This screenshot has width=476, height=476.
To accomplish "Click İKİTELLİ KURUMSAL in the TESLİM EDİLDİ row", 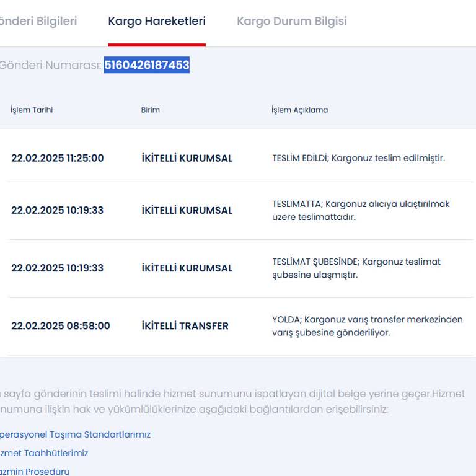I will point(187,158).
